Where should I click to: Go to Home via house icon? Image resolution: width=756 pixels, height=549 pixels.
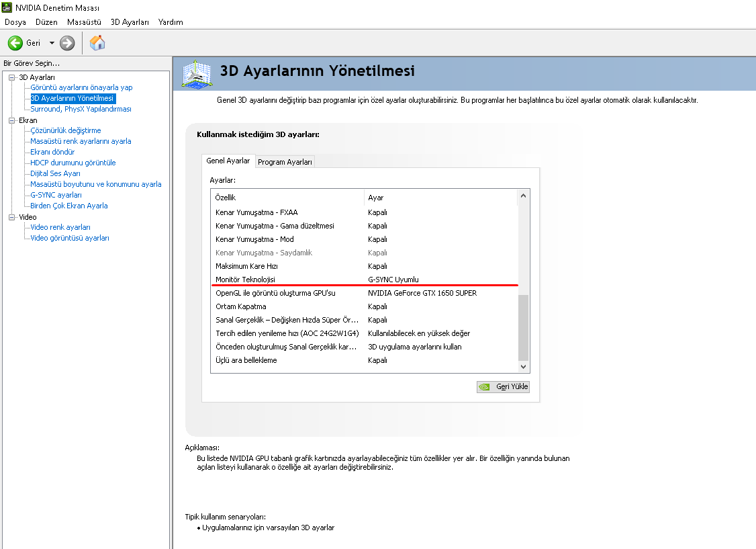(97, 43)
